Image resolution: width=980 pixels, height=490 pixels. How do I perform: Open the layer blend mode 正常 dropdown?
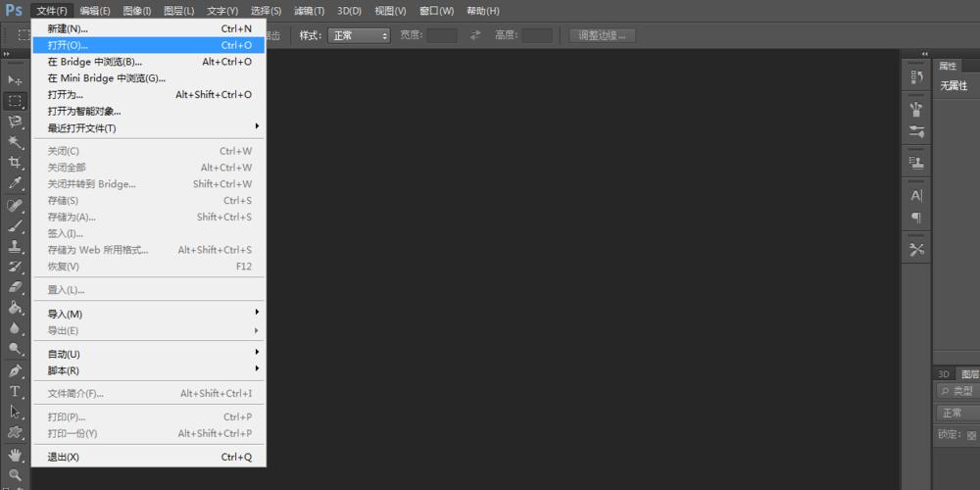click(x=958, y=414)
